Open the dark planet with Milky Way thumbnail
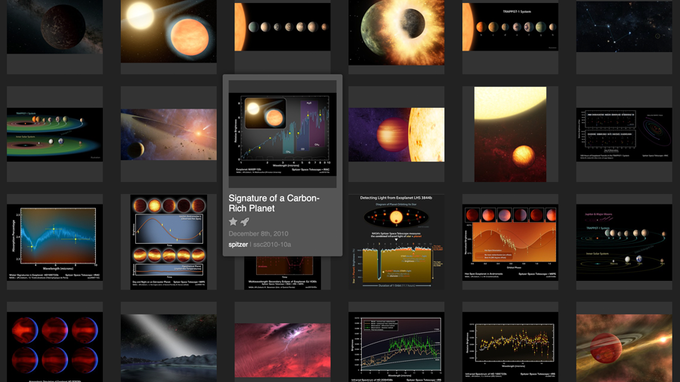 tap(55, 27)
